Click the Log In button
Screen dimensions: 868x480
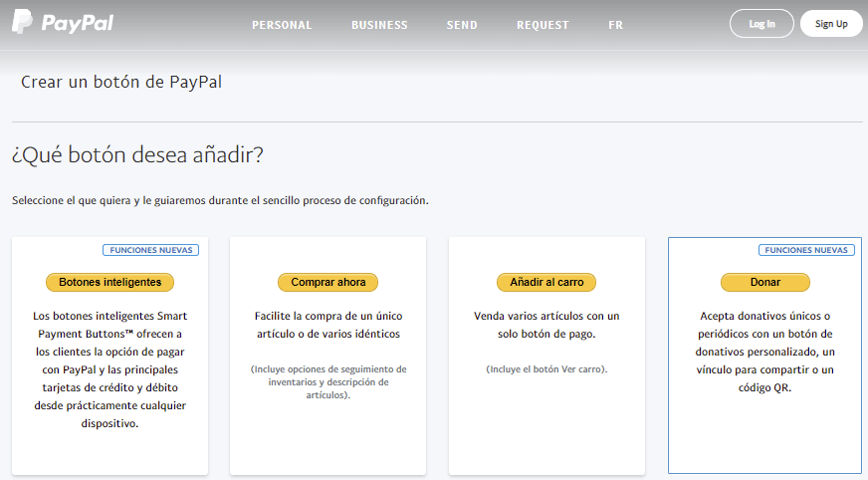[x=761, y=24]
